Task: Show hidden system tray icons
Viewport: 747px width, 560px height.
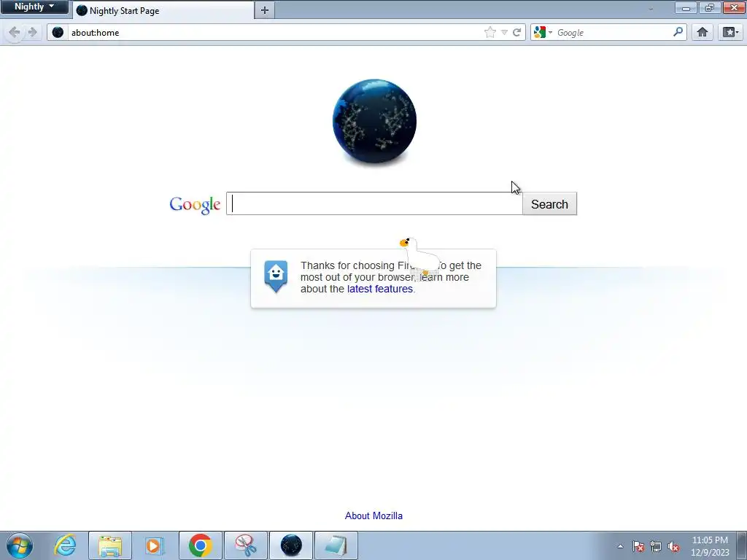Action: click(x=620, y=546)
